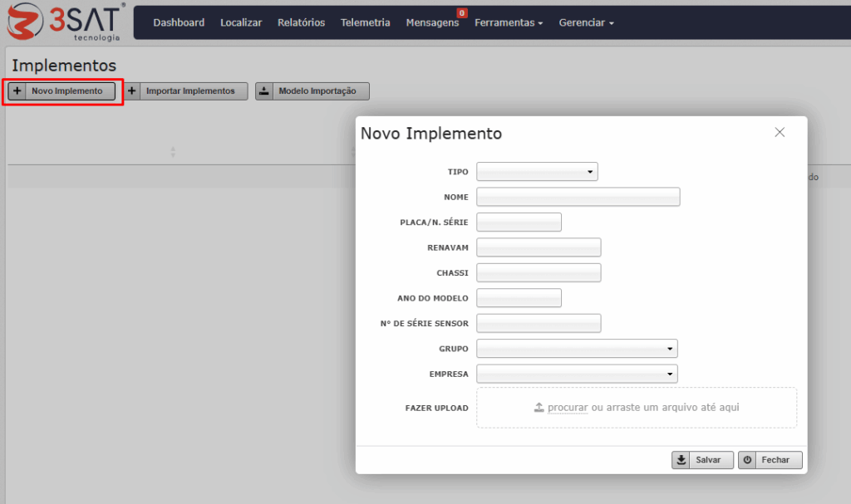This screenshot has height=504, width=851.
Task: Open the Gerenciar menu
Action: tap(586, 22)
